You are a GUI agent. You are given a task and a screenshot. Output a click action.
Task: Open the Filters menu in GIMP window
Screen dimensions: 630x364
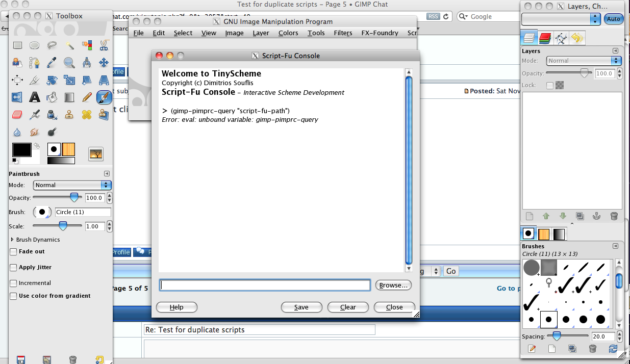(343, 33)
